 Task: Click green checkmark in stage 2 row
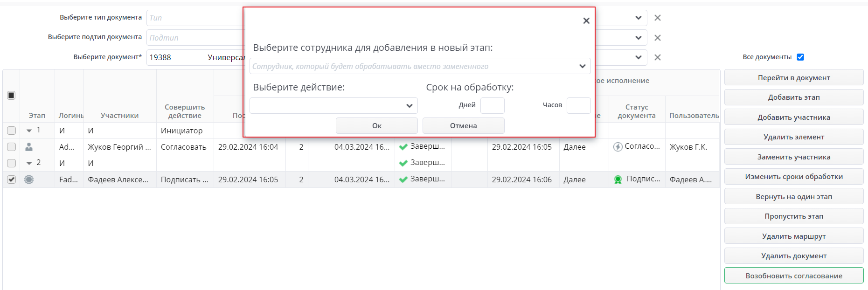pos(403,163)
